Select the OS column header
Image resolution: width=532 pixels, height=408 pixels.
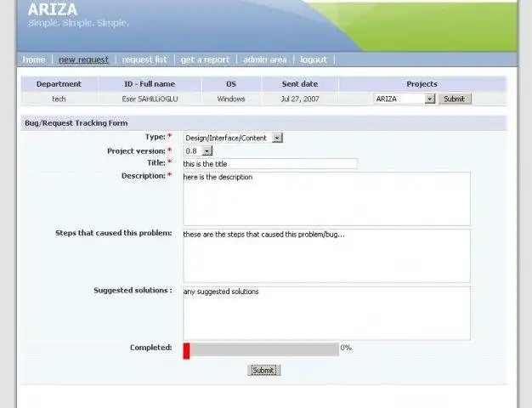[x=231, y=84]
